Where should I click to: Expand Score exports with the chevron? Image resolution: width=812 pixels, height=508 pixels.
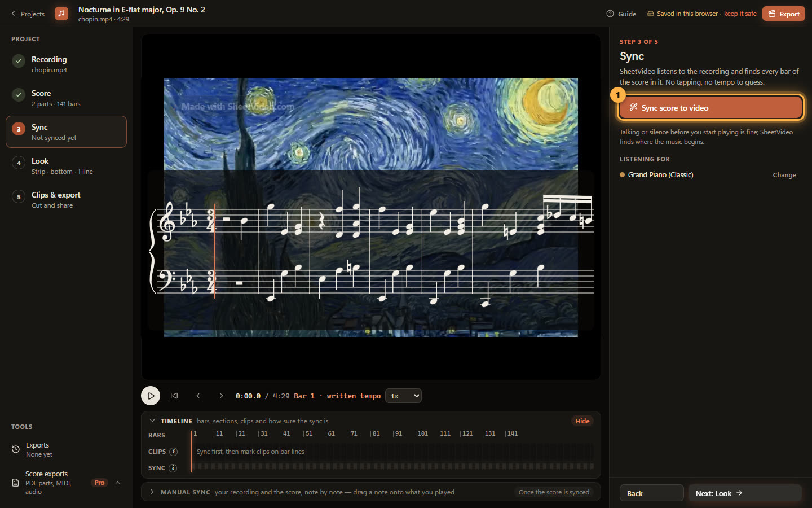(117, 483)
